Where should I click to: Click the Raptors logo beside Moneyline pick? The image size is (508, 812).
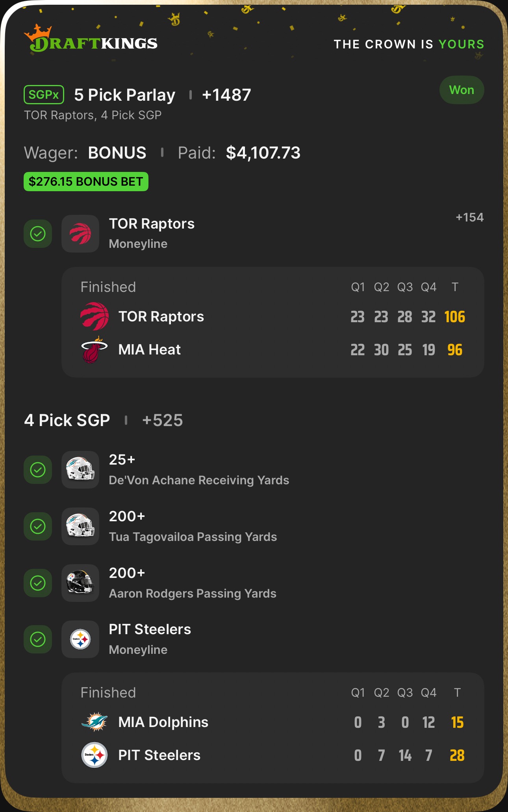click(80, 234)
